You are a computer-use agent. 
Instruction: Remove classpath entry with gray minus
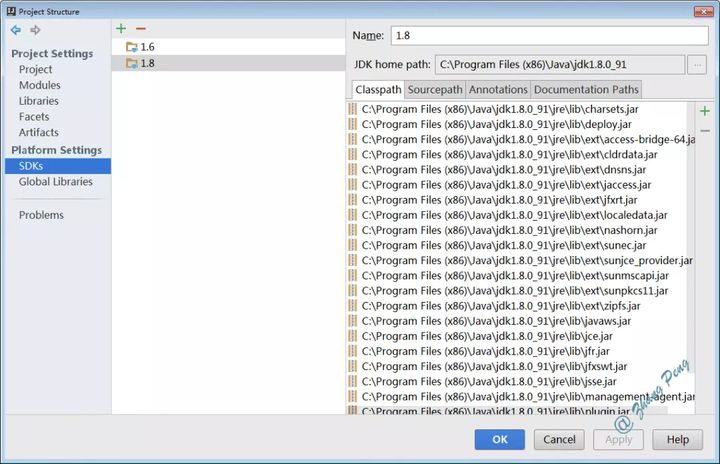(x=705, y=131)
